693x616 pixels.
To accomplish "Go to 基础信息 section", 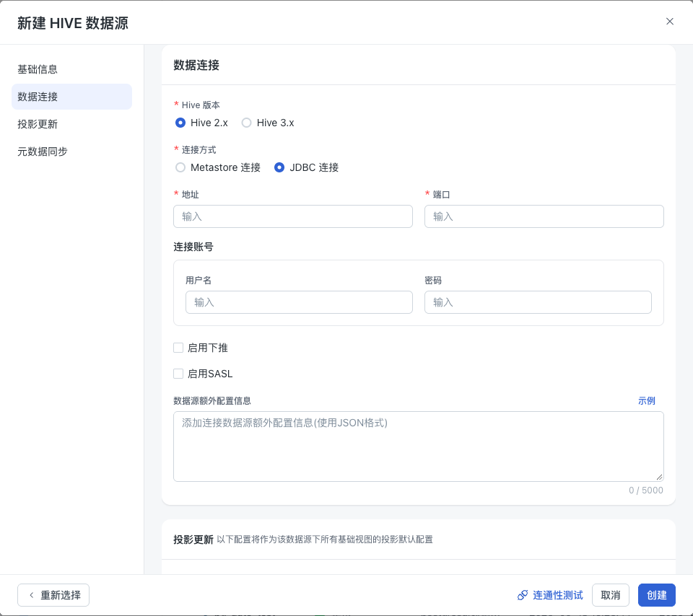I will click(38, 69).
